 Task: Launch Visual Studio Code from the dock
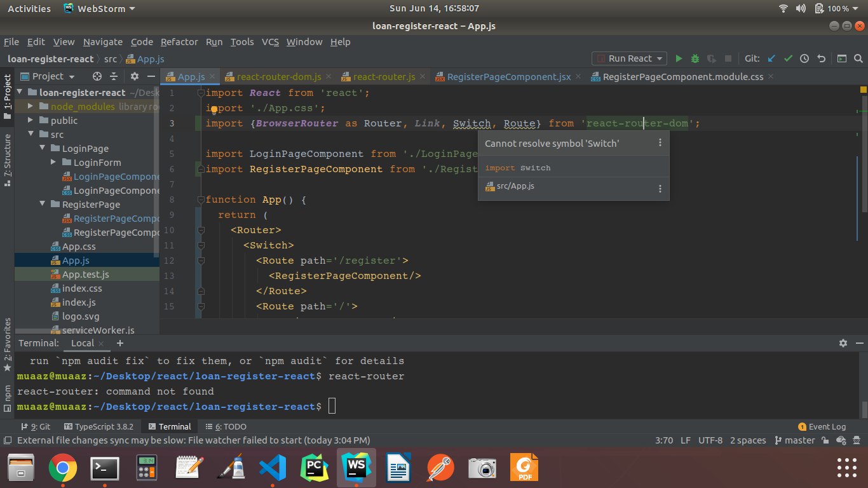pyautogui.click(x=273, y=469)
